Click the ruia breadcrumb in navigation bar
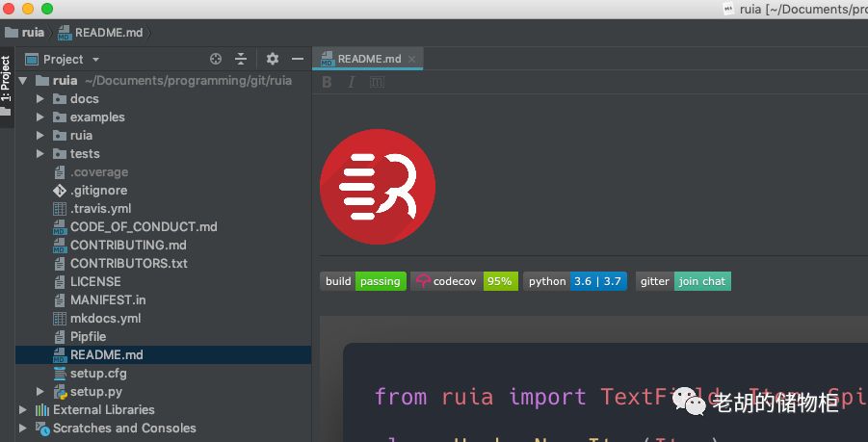This screenshot has width=868, height=442. coord(25,33)
